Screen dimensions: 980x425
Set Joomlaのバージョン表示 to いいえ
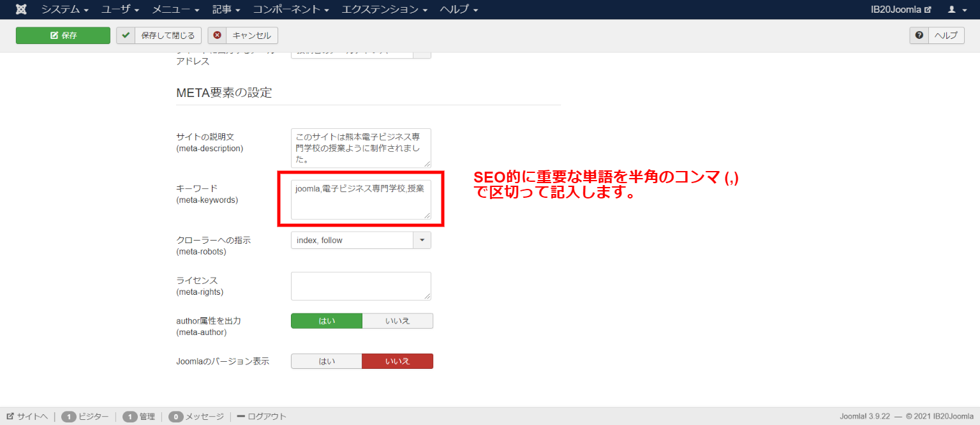pos(397,361)
